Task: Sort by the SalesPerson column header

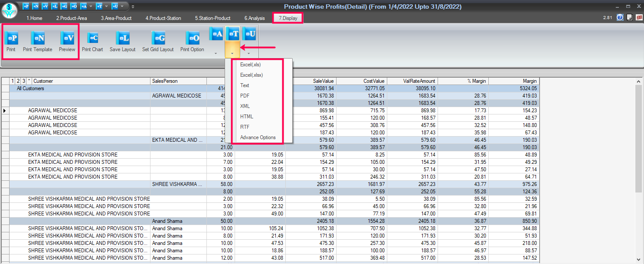Action: click(178, 81)
